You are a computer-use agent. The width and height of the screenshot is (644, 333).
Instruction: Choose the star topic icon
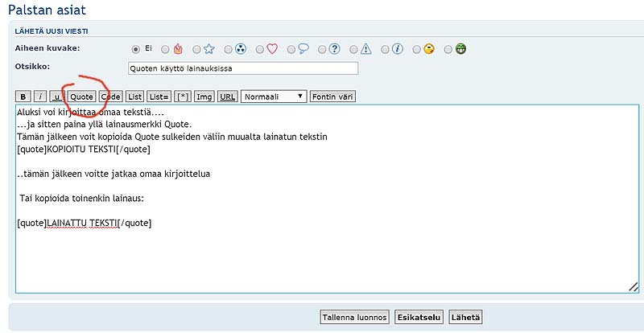click(208, 49)
